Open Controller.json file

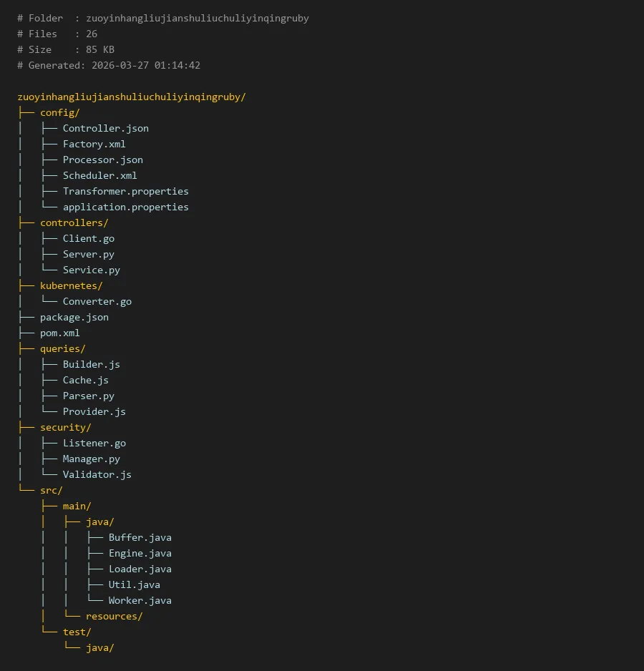point(105,128)
